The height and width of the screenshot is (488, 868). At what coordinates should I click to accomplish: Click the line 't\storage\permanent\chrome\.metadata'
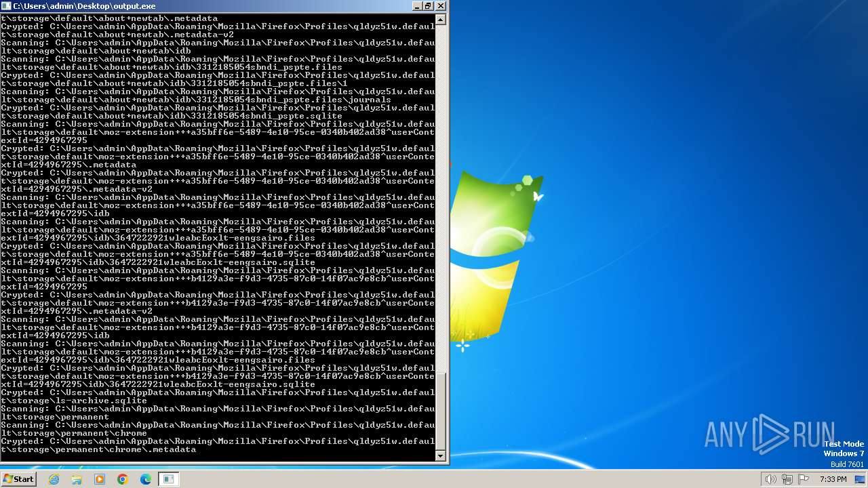click(x=98, y=449)
